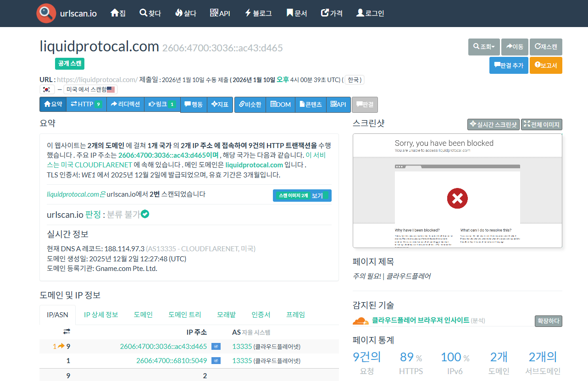
Task: Select the IP/ASN tab
Action: (x=57, y=315)
